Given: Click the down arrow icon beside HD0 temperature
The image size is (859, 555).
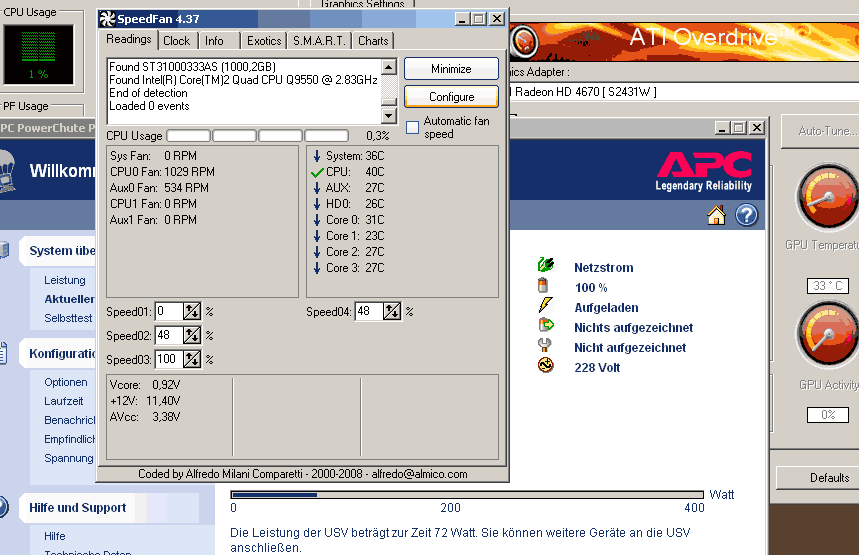Looking at the screenshot, I should click(x=317, y=204).
